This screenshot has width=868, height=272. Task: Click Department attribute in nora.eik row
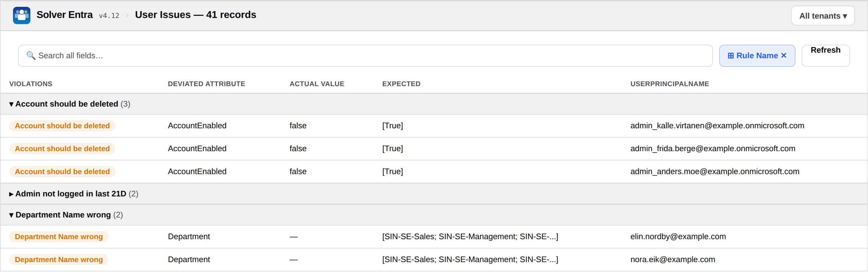tap(189, 259)
